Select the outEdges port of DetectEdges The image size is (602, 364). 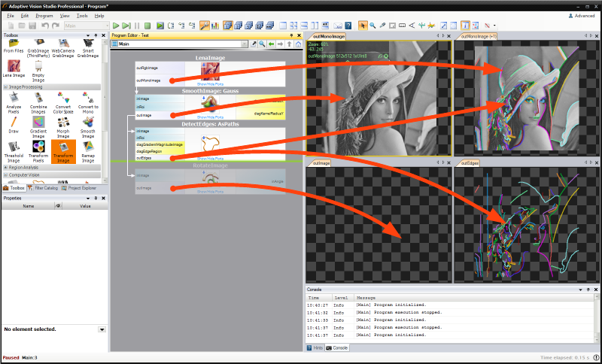tap(144, 158)
